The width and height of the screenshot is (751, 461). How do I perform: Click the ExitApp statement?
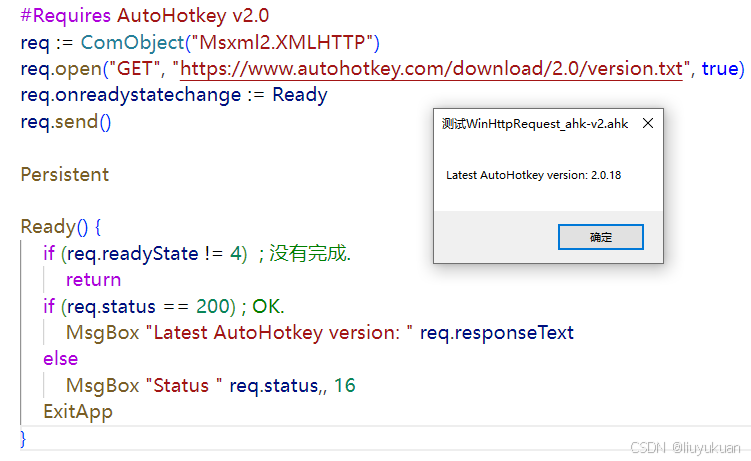[78, 412]
